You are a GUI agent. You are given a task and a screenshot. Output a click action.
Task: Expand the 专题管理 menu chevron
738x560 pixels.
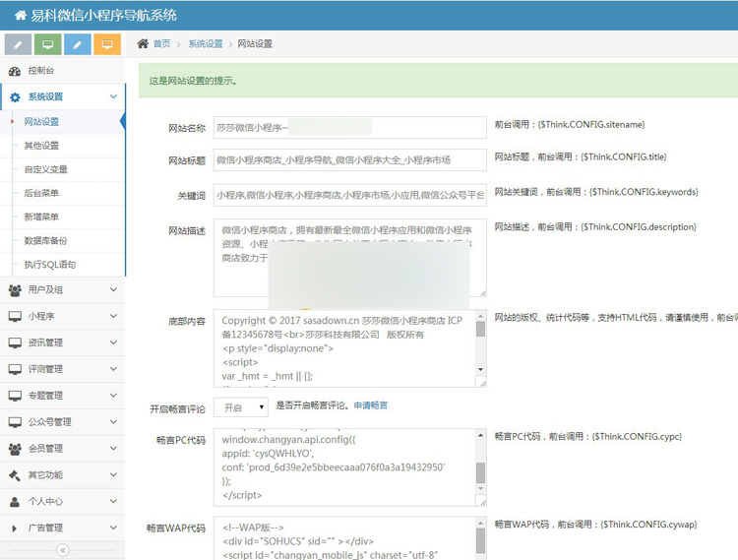click(x=113, y=396)
